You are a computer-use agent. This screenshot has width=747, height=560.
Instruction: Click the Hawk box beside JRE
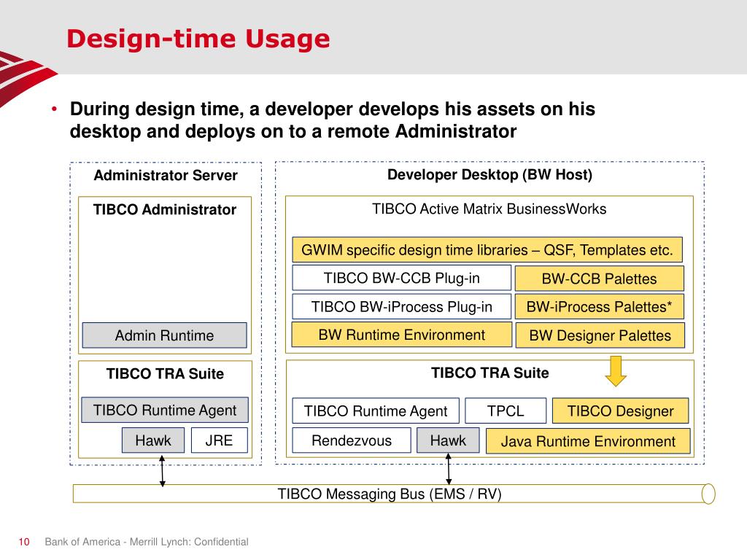pyautogui.click(x=153, y=440)
